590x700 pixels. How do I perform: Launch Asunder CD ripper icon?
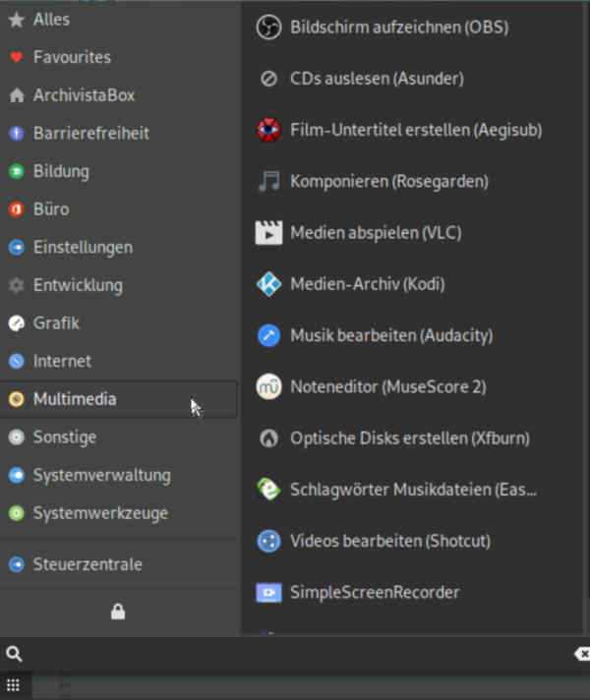(268, 79)
